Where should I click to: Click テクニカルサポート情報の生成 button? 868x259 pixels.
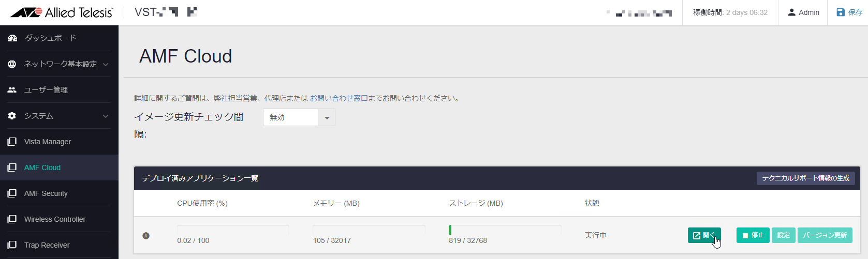pos(805,178)
